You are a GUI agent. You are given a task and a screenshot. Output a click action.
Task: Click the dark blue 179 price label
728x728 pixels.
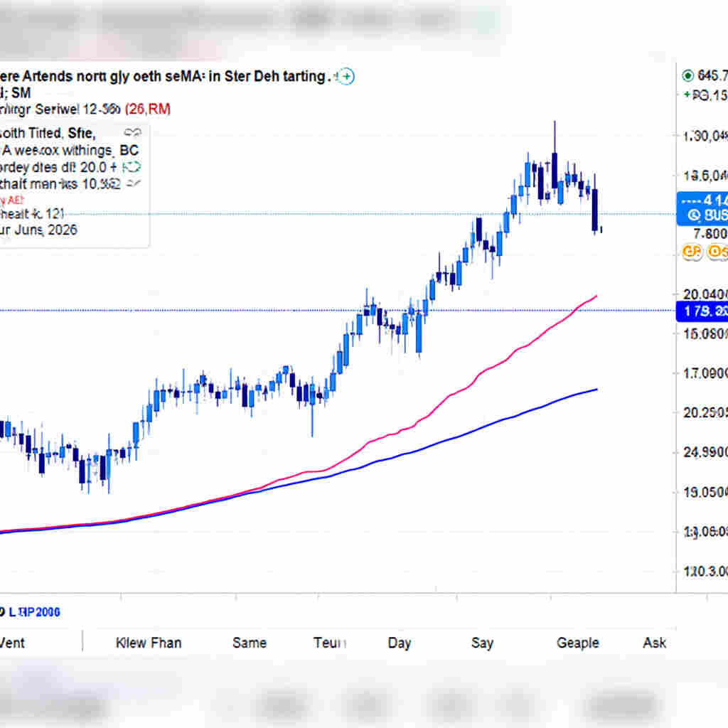coord(700,311)
